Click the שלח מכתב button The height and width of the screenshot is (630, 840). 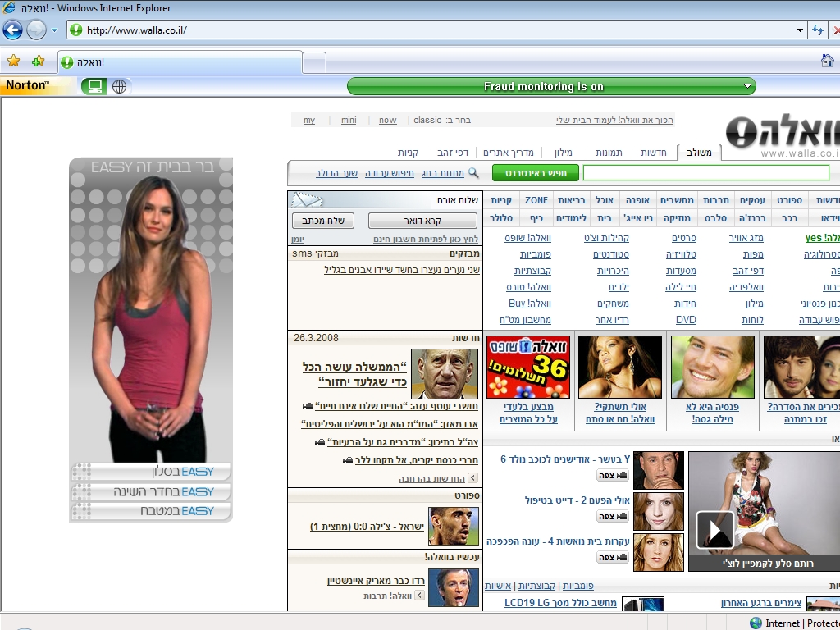323,220
